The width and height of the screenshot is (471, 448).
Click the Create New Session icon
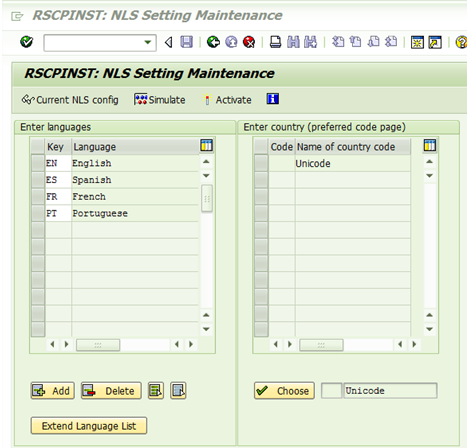(417, 42)
